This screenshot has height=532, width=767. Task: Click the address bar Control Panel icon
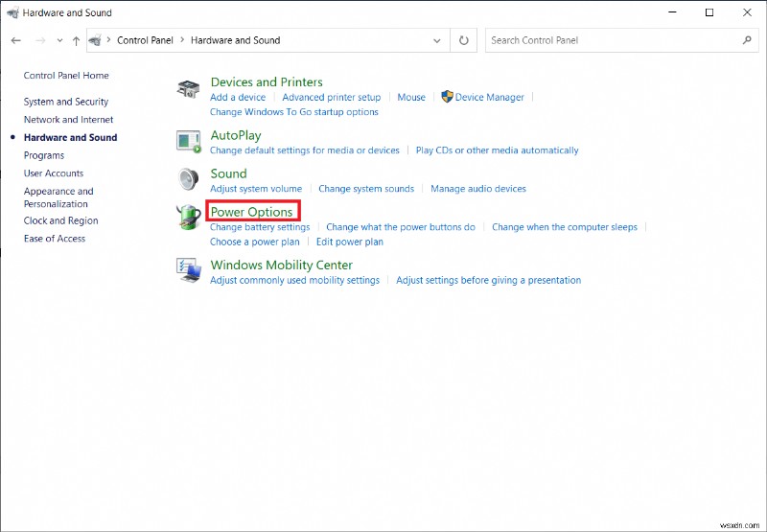pos(95,40)
